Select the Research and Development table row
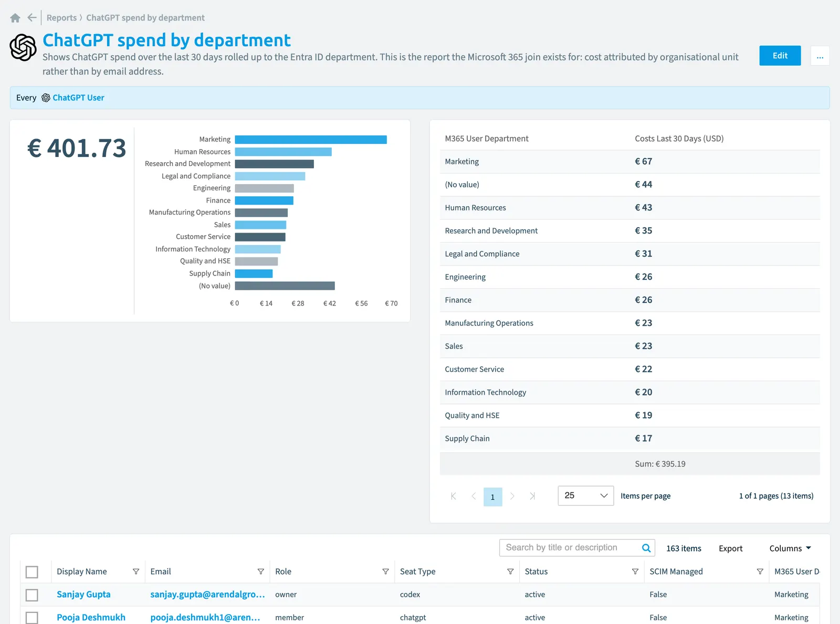840x624 pixels. [630, 231]
